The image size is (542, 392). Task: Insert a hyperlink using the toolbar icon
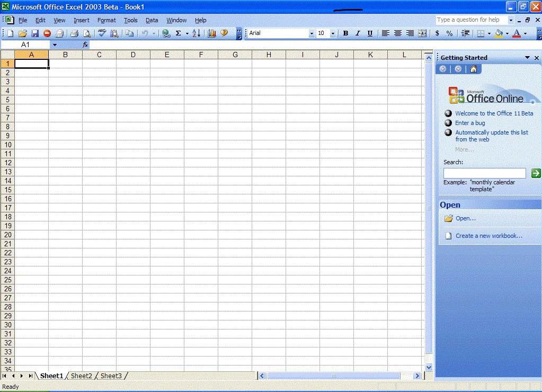(x=167, y=33)
